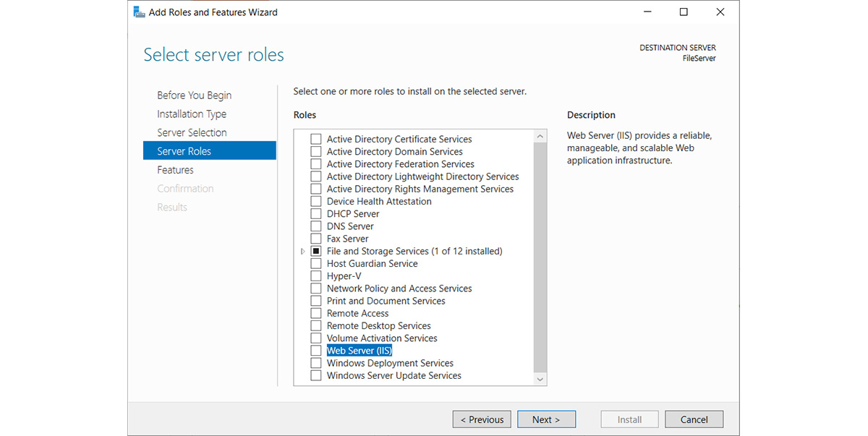Click the wizard icon in title bar
Screen dimensions: 868x436
(139, 12)
